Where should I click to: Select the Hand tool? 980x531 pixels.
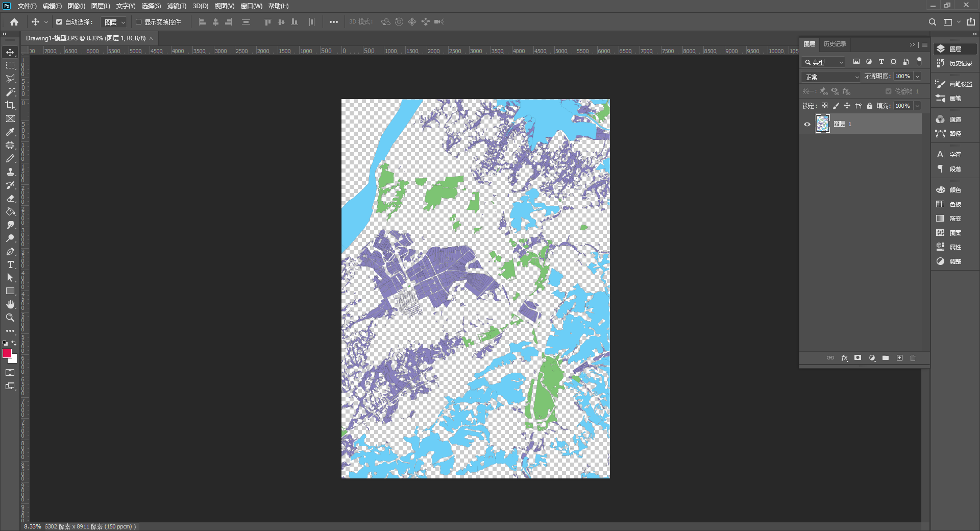[10, 304]
